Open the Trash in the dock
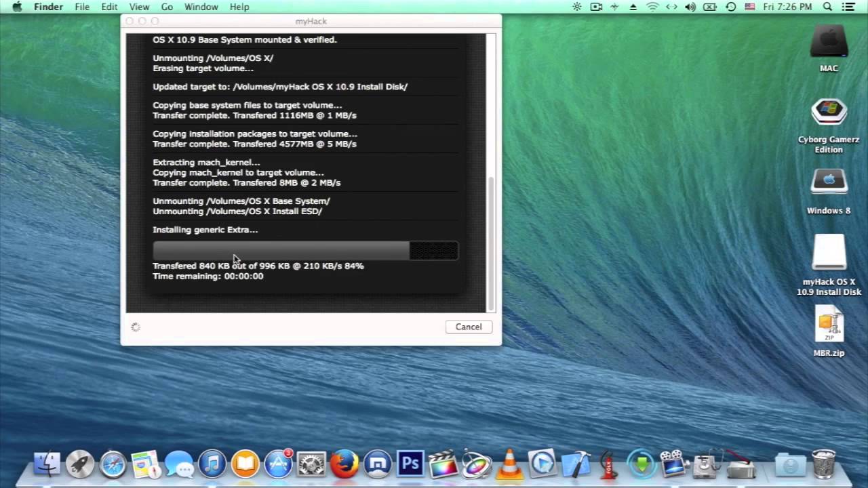 point(823,464)
